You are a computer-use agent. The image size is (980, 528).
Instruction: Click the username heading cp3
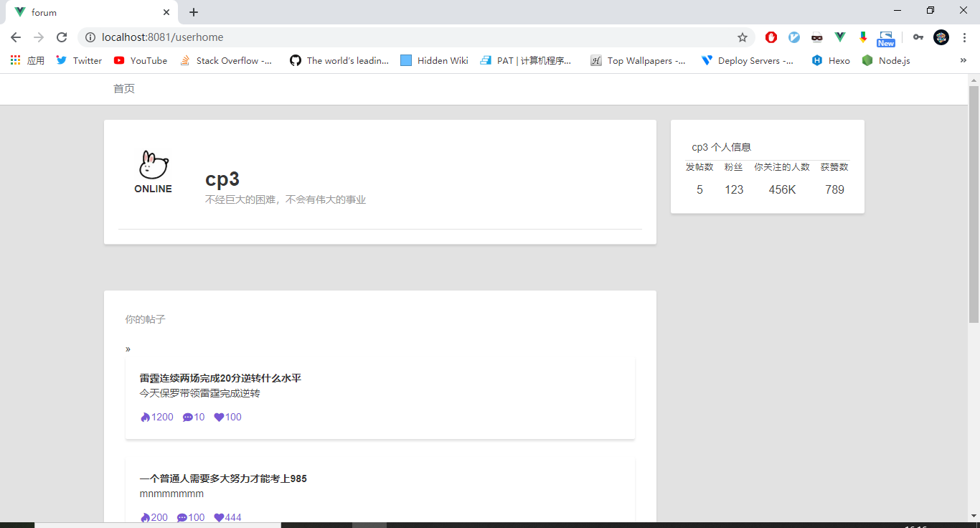[x=222, y=179]
